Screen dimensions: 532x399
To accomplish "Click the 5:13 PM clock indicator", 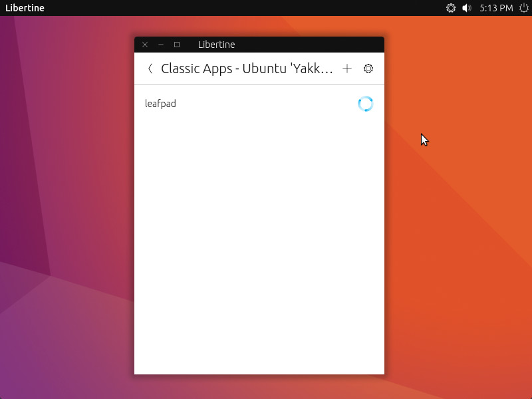I will coord(497,8).
